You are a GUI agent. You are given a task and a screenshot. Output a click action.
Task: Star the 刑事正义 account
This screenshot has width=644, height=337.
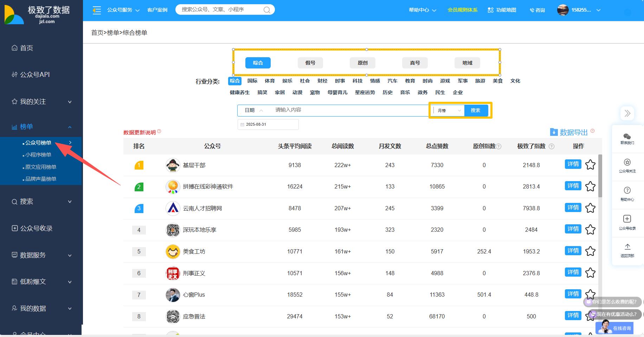tap(590, 273)
